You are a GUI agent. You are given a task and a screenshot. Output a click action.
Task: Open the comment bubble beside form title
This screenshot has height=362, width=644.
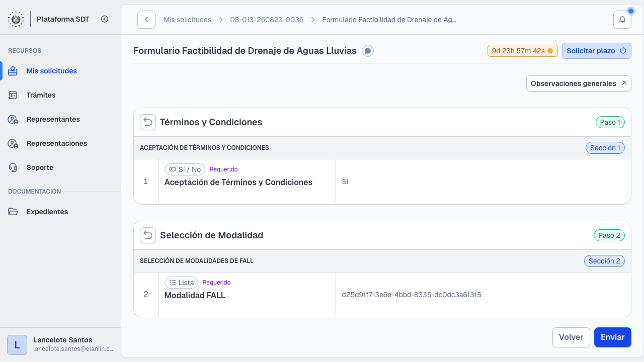tap(368, 51)
